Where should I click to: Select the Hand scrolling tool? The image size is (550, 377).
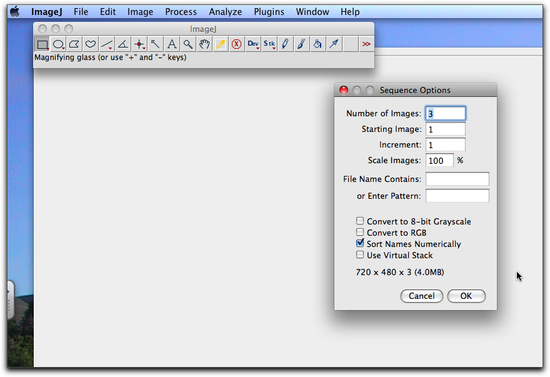pyautogui.click(x=204, y=44)
